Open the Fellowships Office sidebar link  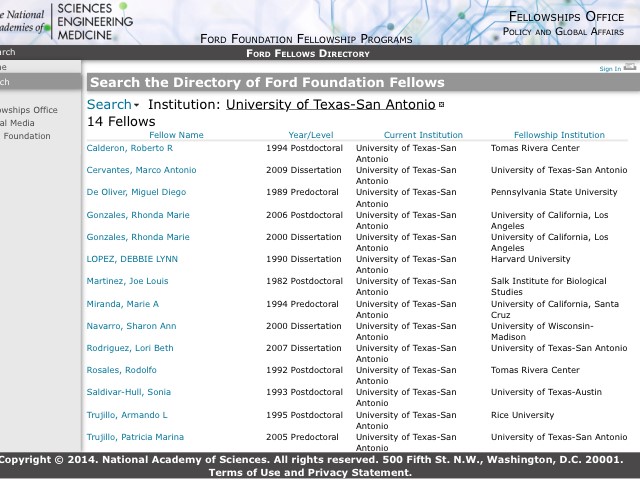29,110
